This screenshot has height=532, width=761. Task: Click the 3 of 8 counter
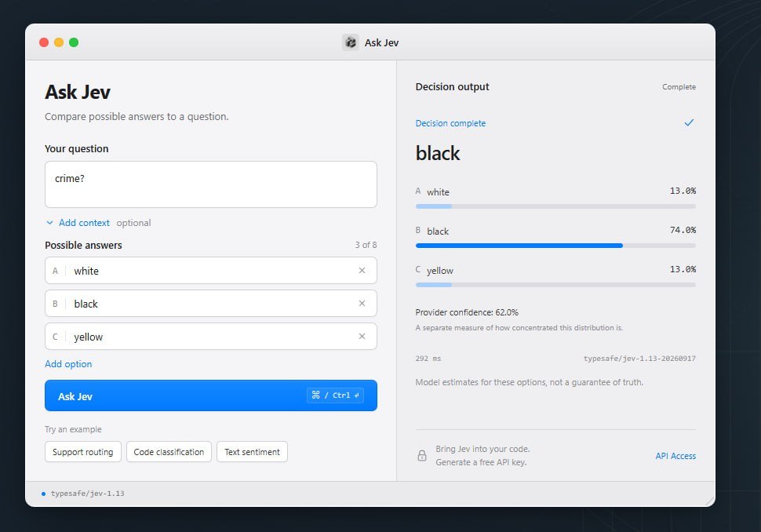(x=366, y=245)
